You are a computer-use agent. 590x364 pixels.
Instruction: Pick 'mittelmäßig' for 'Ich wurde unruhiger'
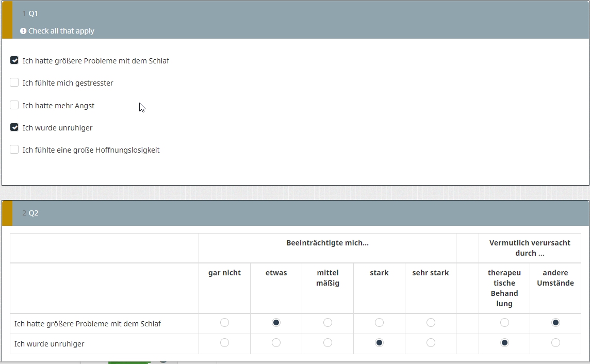coord(327,343)
